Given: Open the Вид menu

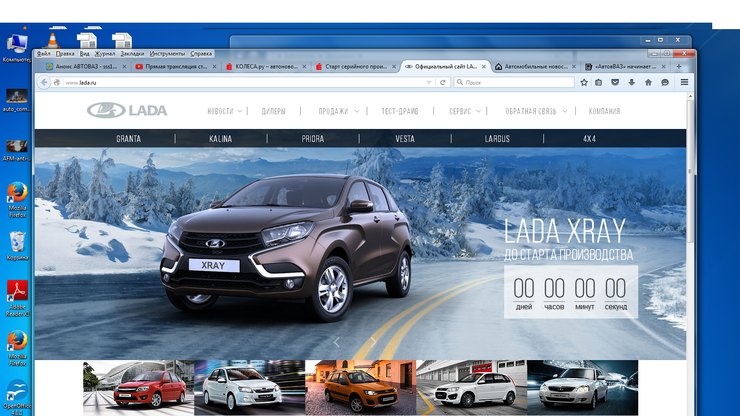Looking at the screenshot, I should tap(84, 53).
